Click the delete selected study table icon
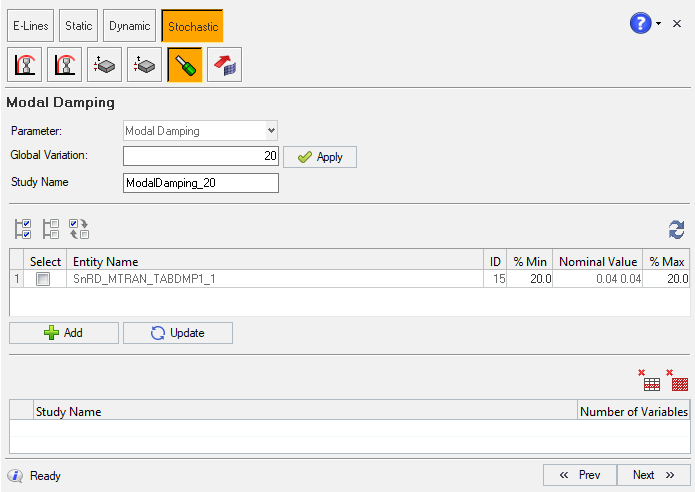Screen dimensions: 695x492 (649, 380)
